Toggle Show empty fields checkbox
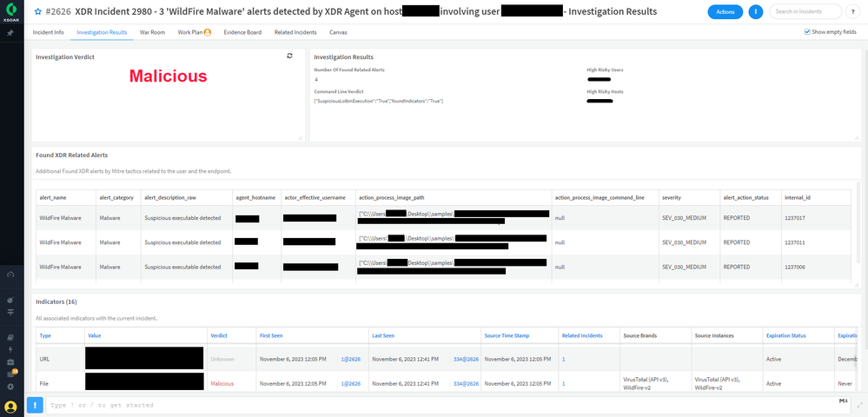Screen dimensions: 868x417 [807, 32]
